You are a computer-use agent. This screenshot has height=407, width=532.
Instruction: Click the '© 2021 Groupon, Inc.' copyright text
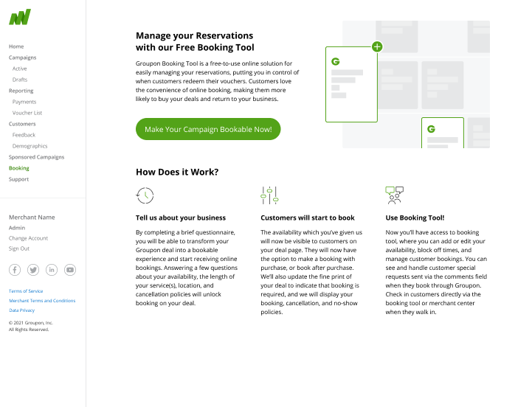(31, 323)
